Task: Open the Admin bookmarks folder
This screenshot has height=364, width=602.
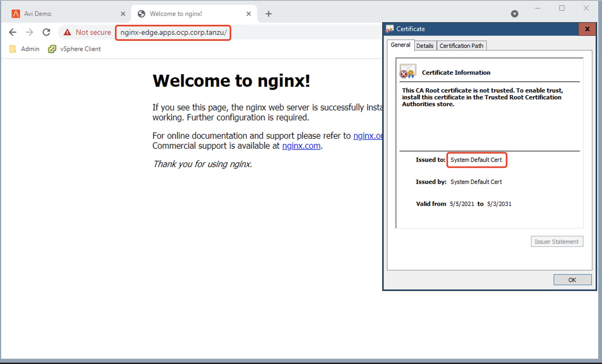Action: click(24, 49)
